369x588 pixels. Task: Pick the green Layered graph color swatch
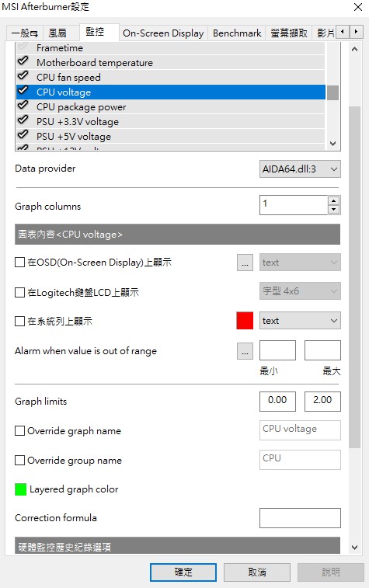21,489
